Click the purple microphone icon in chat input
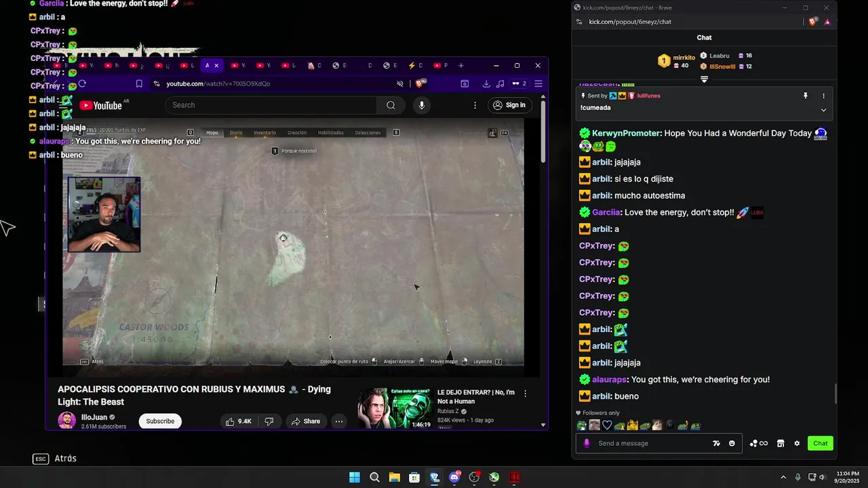 (x=587, y=443)
